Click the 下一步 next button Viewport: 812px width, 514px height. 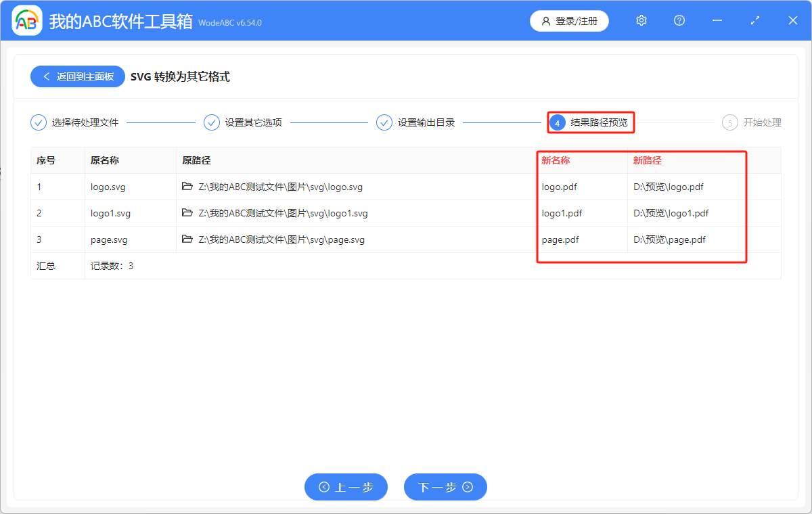[445, 487]
